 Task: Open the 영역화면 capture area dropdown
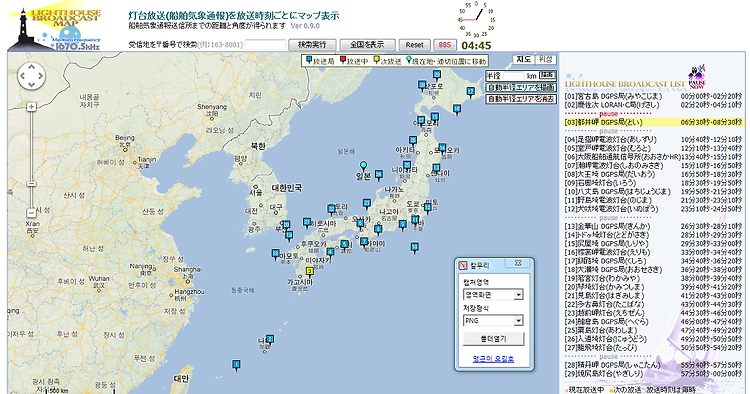coord(493,295)
